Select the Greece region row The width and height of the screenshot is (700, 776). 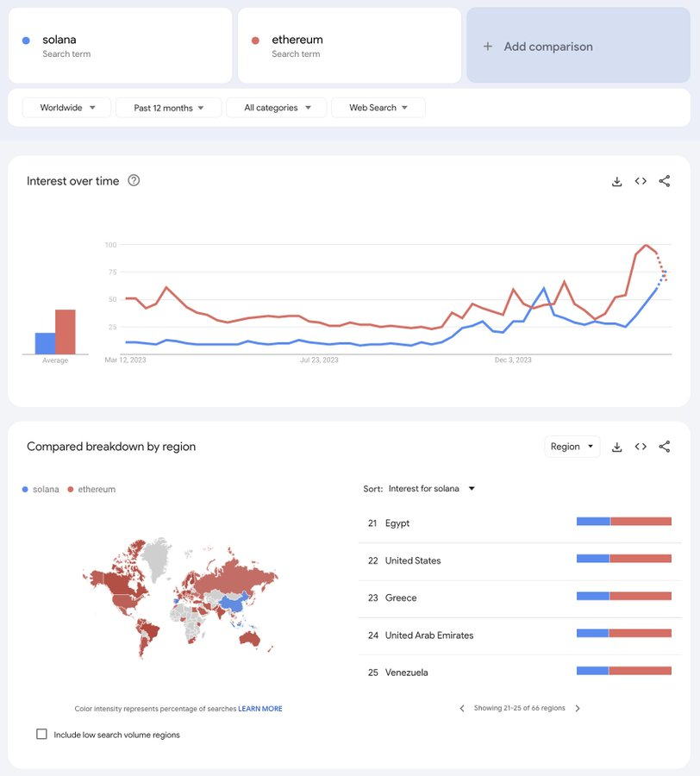pyautogui.click(x=520, y=598)
